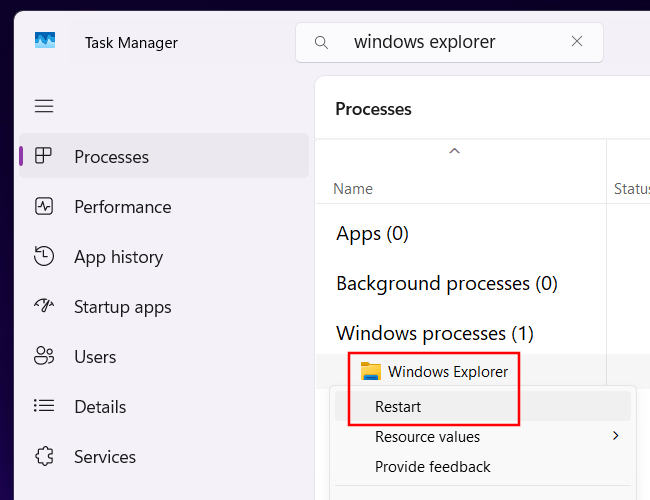Open the Details tab

pos(100,407)
